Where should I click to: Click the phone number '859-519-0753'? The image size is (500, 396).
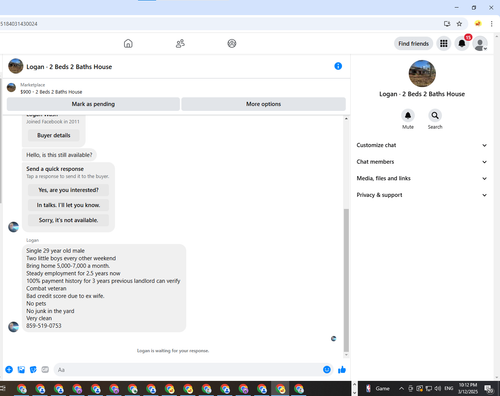44,326
